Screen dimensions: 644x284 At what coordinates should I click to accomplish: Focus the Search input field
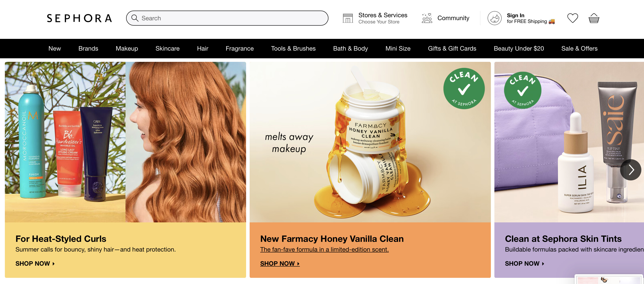(x=227, y=18)
